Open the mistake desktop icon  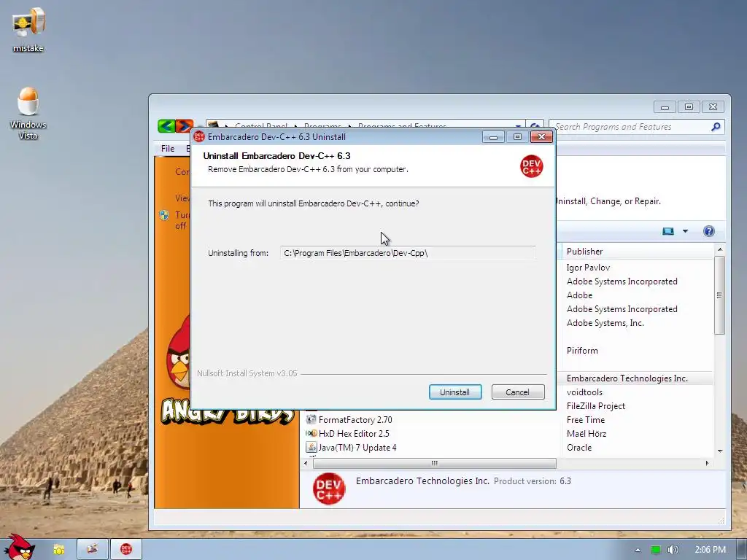(28, 29)
